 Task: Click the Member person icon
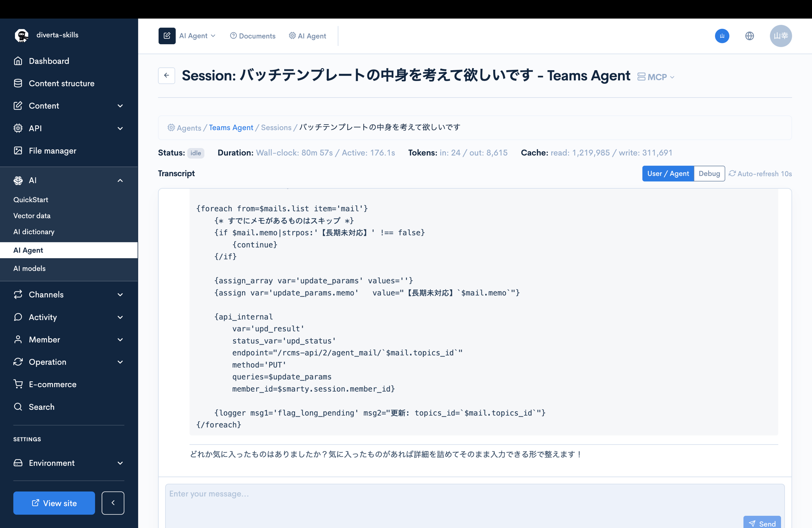pos(18,339)
